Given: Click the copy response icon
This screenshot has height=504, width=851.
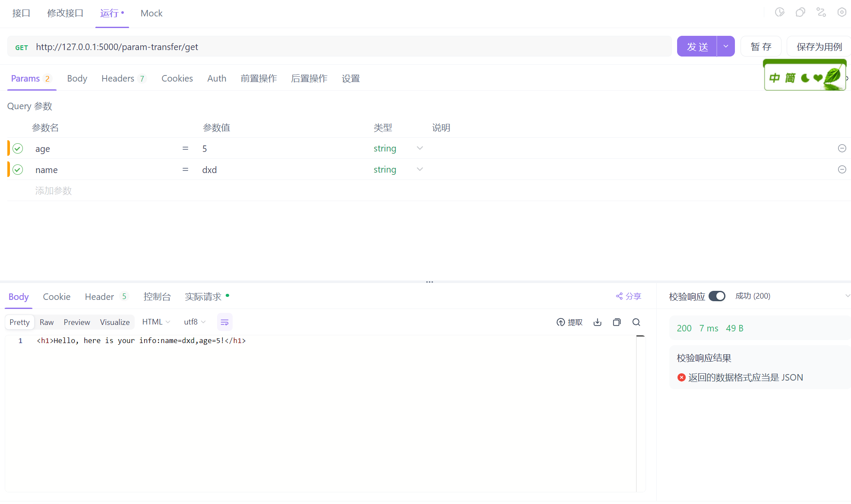Looking at the screenshot, I should pos(617,322).
